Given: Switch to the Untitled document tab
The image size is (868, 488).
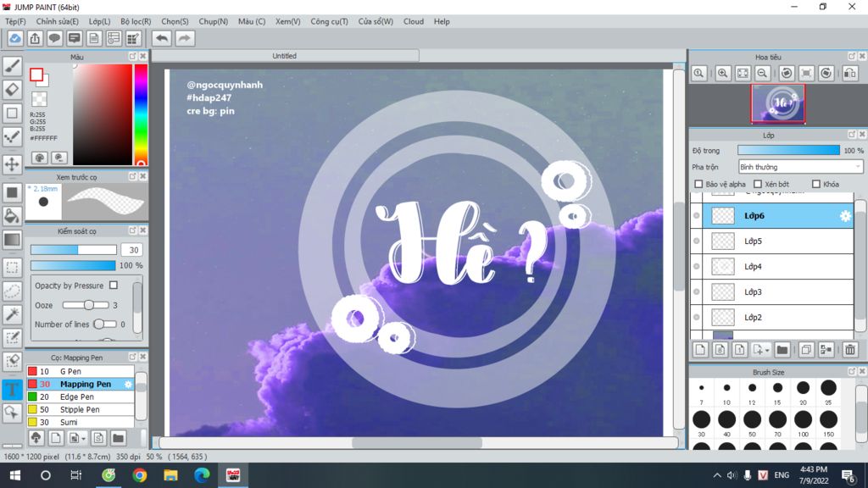Looking at the screenshot, I should click(285, 56).
